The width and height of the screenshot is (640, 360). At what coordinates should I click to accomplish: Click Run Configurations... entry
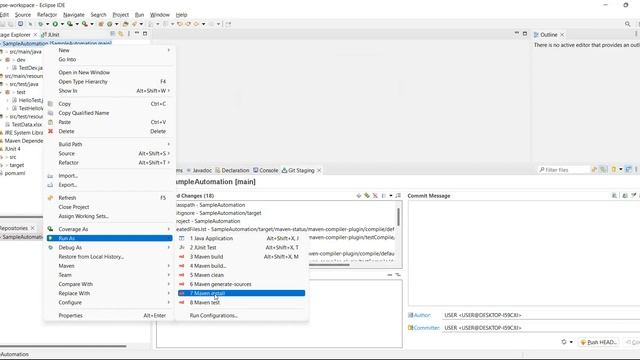tap(213, 316)
